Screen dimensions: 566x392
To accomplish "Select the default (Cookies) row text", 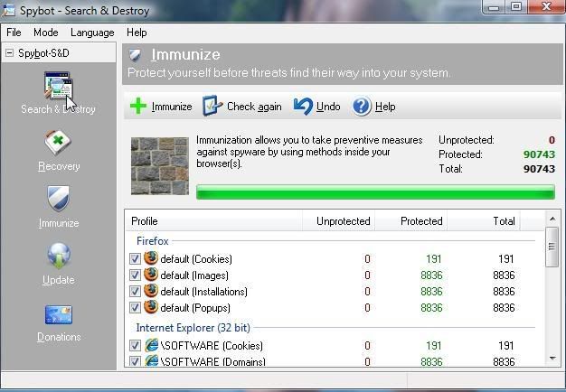I will (196, 259).
